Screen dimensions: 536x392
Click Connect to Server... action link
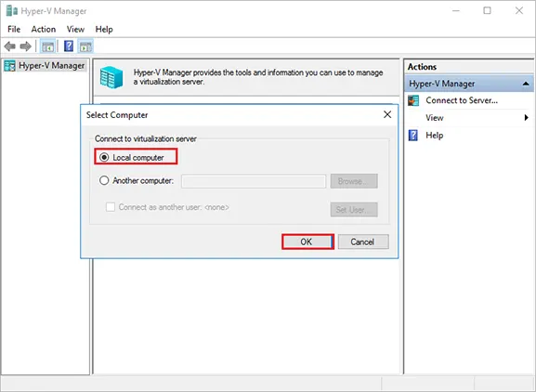[462, 100]
